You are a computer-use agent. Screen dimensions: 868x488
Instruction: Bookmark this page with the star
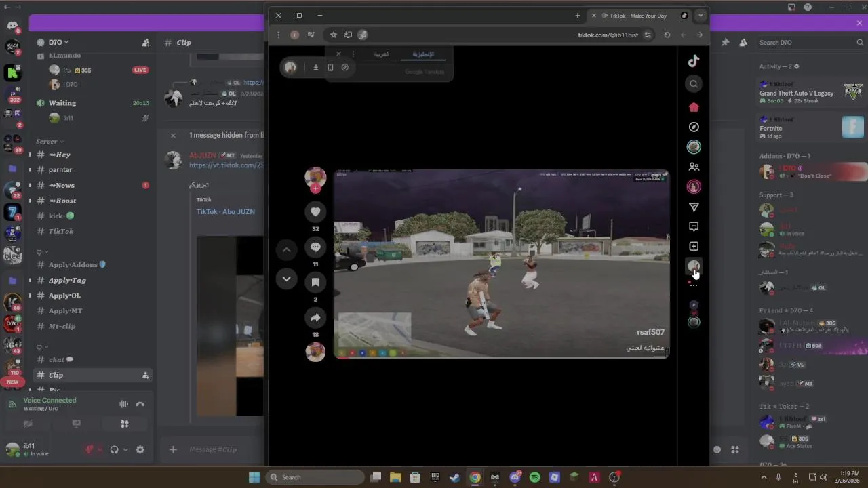333,35
